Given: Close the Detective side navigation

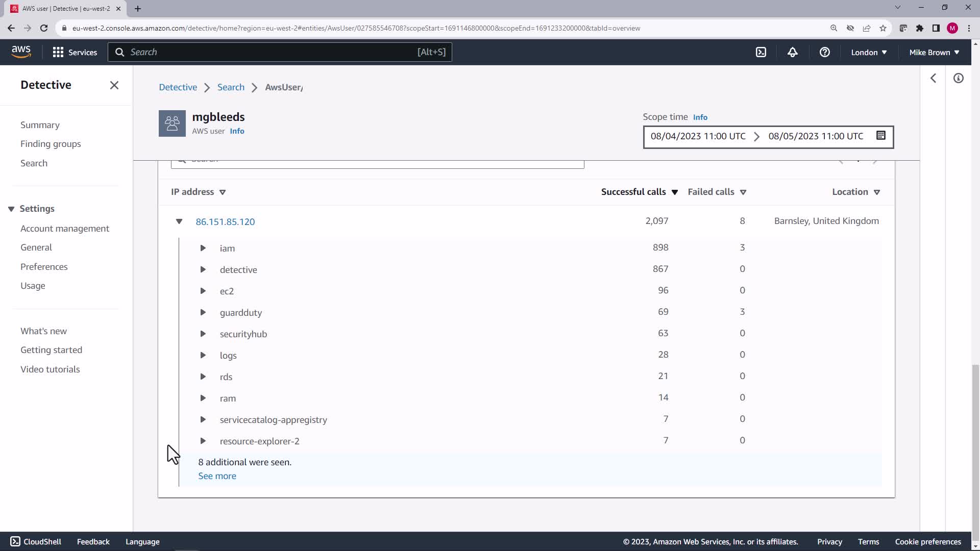Looking at the screenshot, I should coord(114,85).
